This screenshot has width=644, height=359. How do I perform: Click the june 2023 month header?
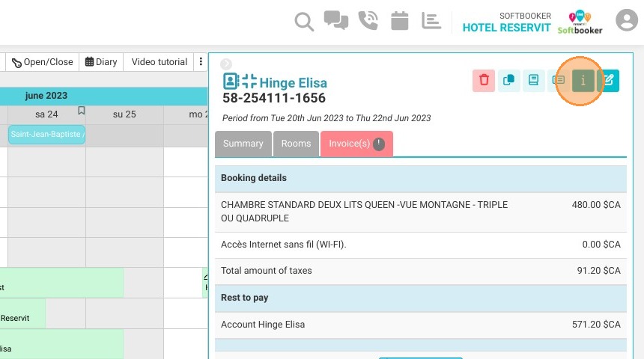[46, 96]
